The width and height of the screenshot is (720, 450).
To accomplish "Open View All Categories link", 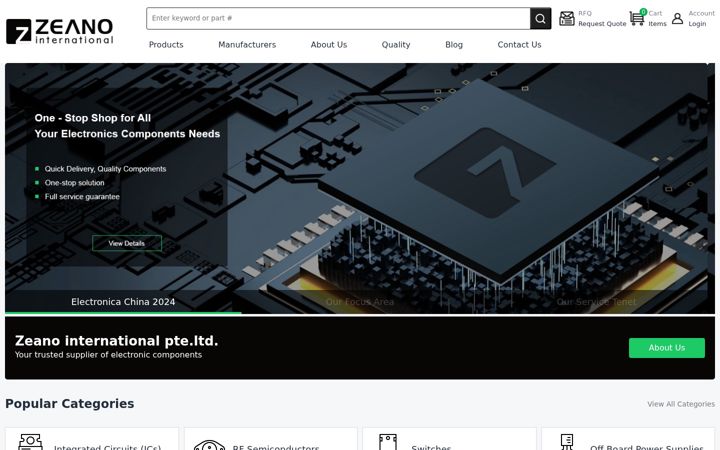I will tap(681, 404).
